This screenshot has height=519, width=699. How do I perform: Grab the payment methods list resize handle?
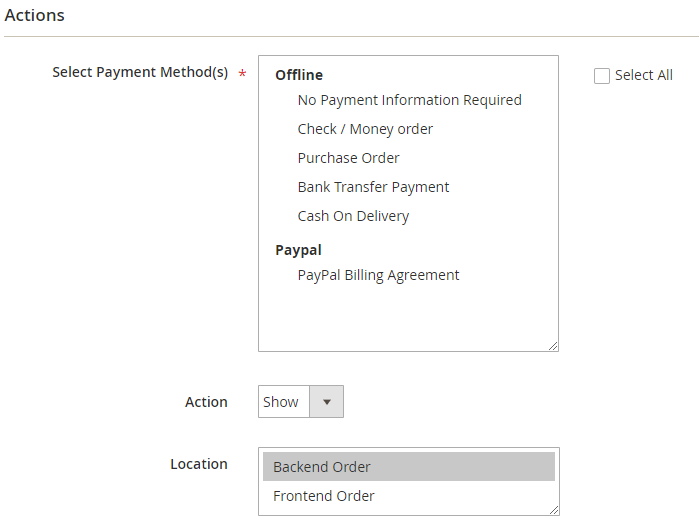click(x=553, y=346)
